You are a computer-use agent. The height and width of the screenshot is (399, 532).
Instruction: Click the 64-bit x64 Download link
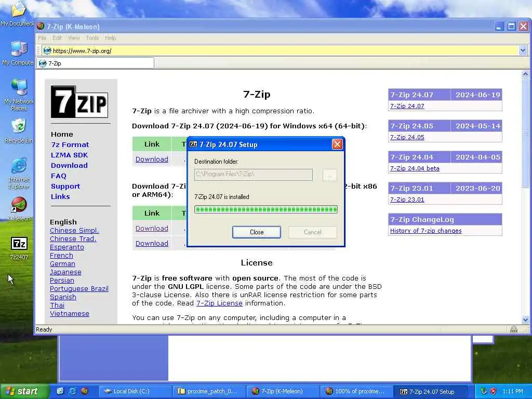pos(152,159)
